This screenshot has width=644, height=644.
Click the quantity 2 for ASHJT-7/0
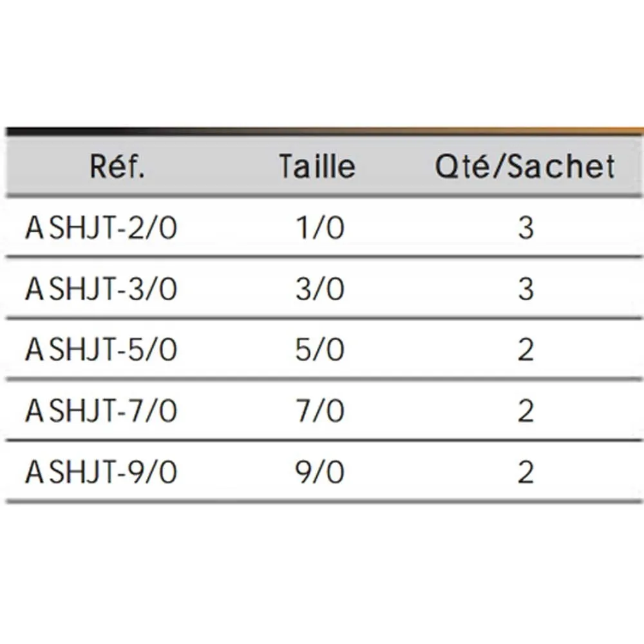[526, 412]
